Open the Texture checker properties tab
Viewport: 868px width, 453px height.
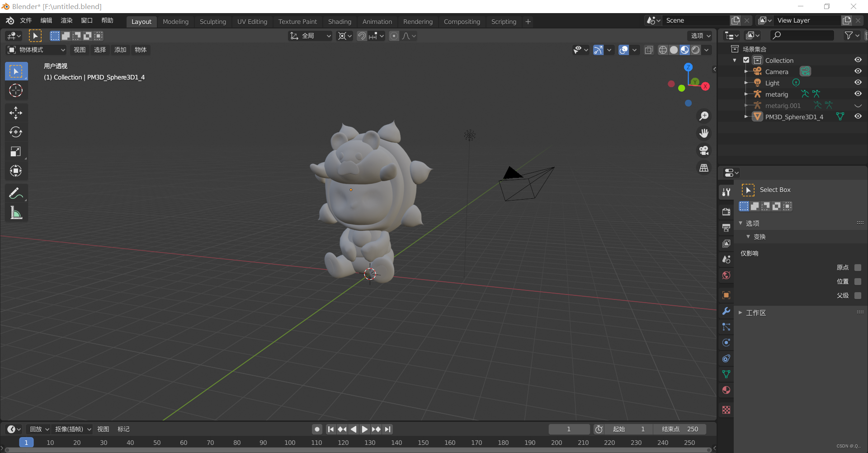click(x=726, y=410)
